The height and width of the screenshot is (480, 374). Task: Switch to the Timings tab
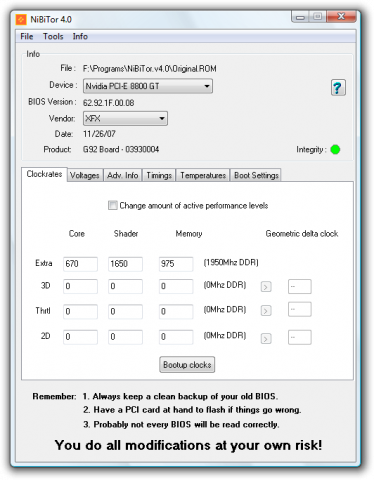point(159,175)
